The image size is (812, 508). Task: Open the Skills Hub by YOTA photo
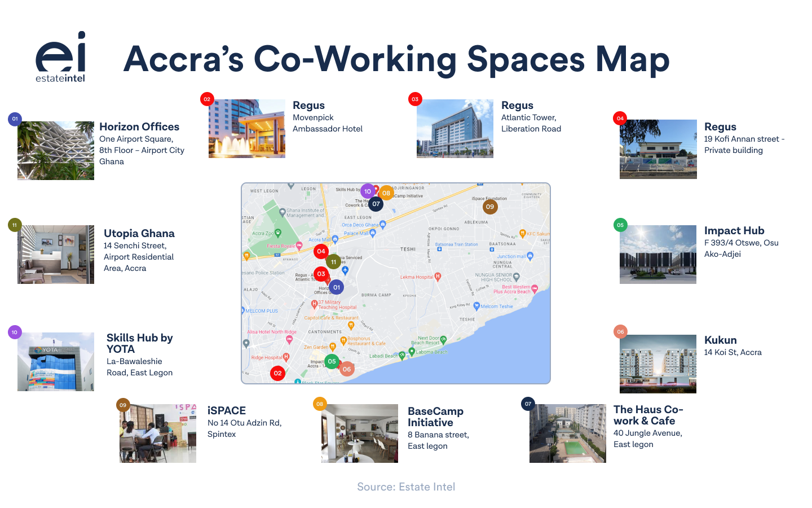(56, 362)
